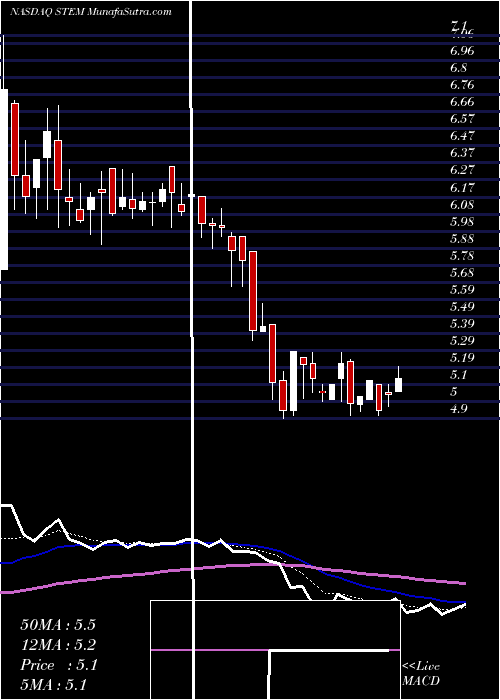Screen dimensions: 500x700
Task: Select the 6.47 price axis label
Action: (462, 136)
